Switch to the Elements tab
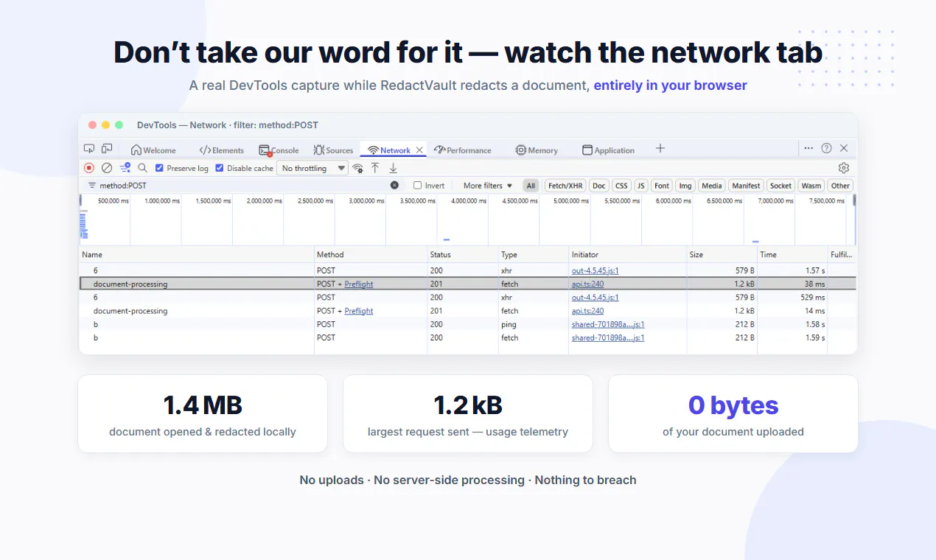Image resolution: width=936 pixels, height=560 pixels. 221,150
